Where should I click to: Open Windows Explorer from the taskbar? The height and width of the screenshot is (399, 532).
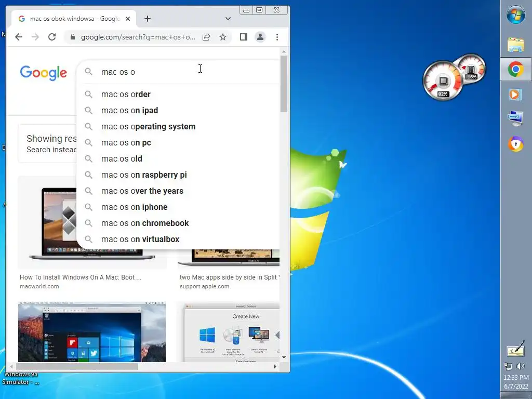coord(516,45)
